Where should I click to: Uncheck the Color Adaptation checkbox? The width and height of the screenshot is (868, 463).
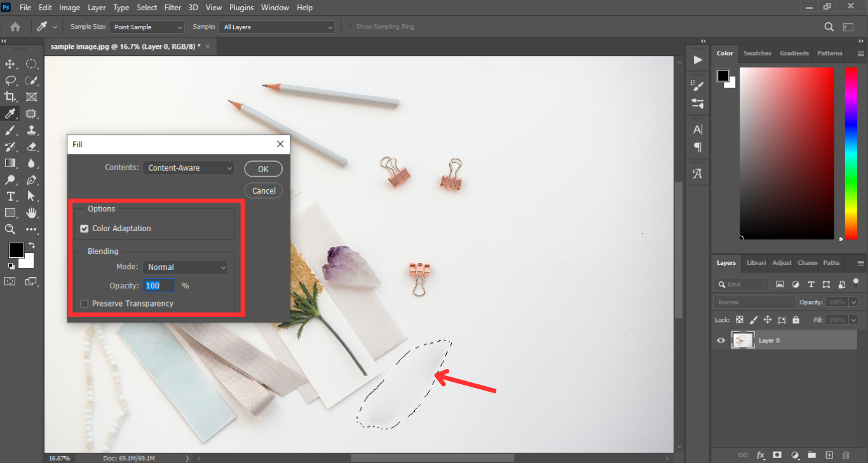[x=85, y=229]
